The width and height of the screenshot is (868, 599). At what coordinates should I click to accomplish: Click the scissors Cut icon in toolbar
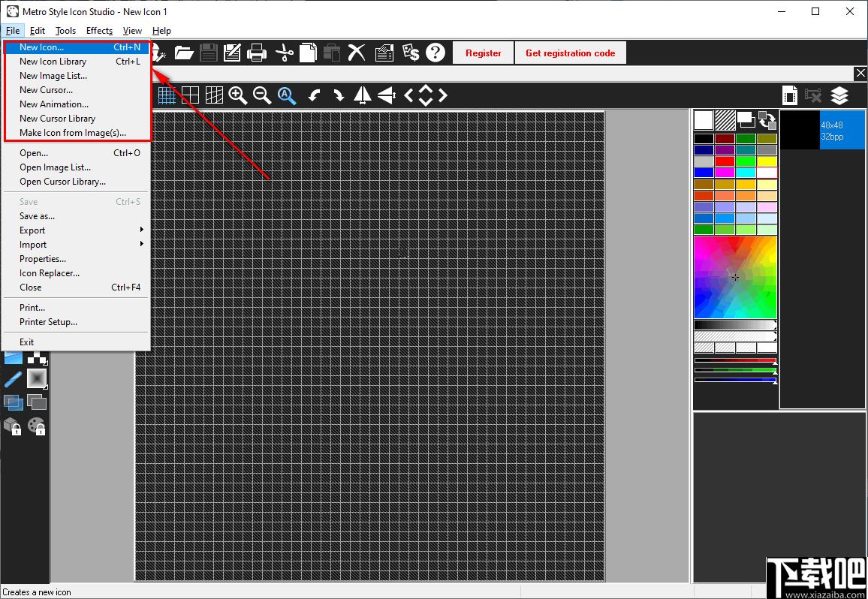click(284, 53)
